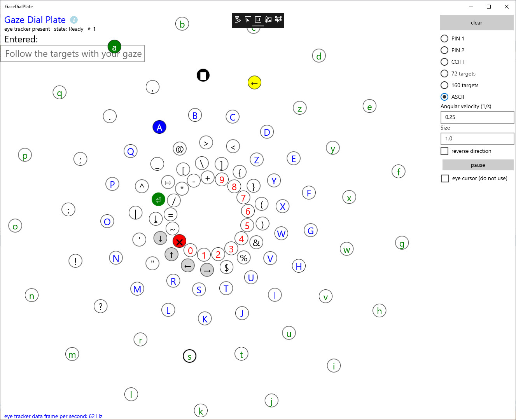The height and width of the screenshot is (420, 516).
Task: Close the GazeDialPlate window
Action: pyautogui.click(x=507, y=7)
